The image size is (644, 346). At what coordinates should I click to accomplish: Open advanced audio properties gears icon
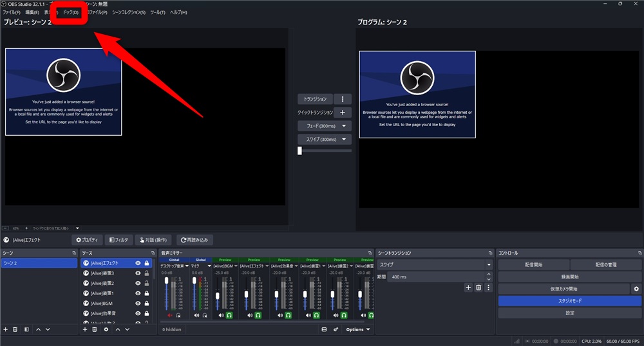[x=336, y=329]
